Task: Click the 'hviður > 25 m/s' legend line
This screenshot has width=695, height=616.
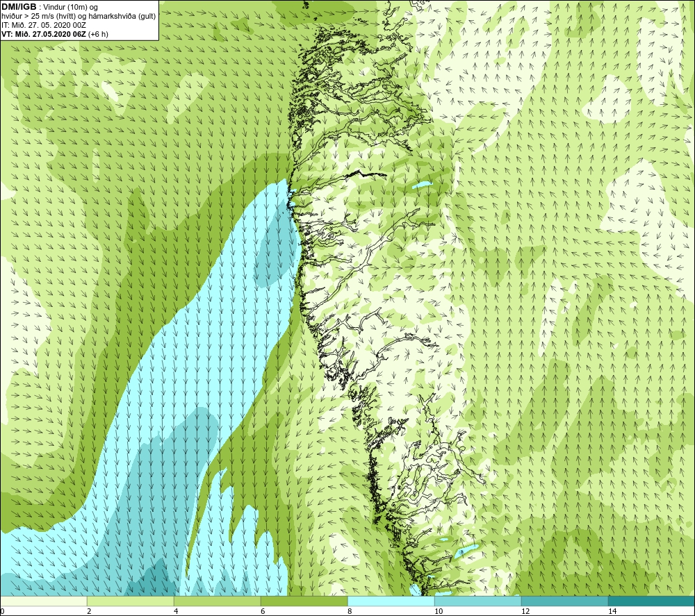Action: pyautogui.click(x=79, y=17)
